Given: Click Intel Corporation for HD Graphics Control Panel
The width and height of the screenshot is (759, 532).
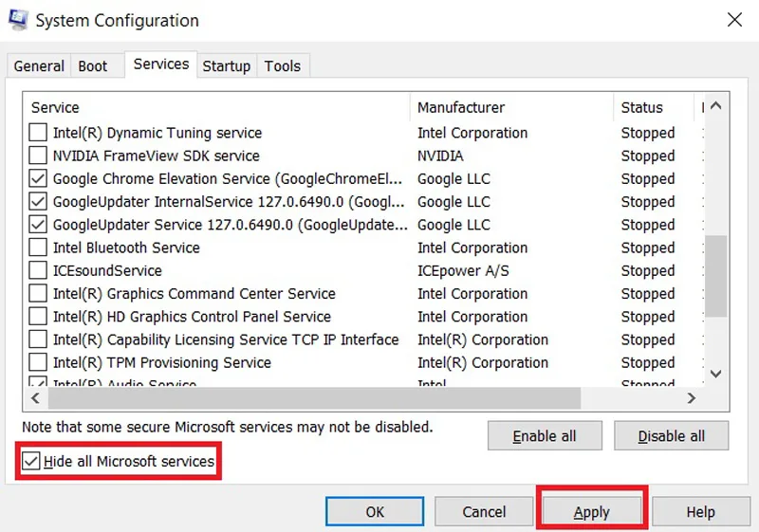Looking at the screenshot, I should pyautogui.click(x=472, y=317).
